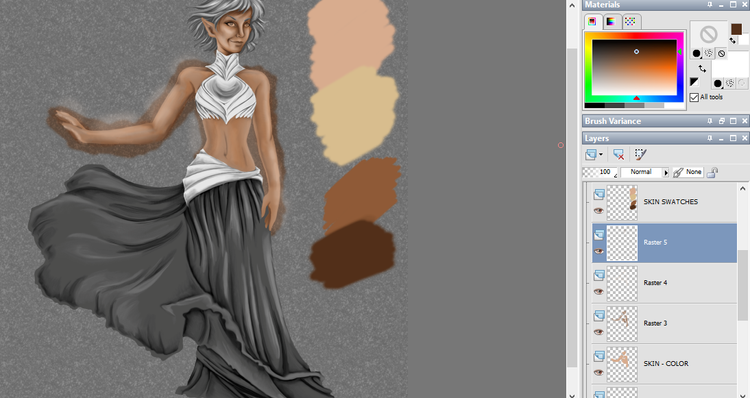Toggle the All tools checkbox
The image size is (750, 398).
coord(694,97)
